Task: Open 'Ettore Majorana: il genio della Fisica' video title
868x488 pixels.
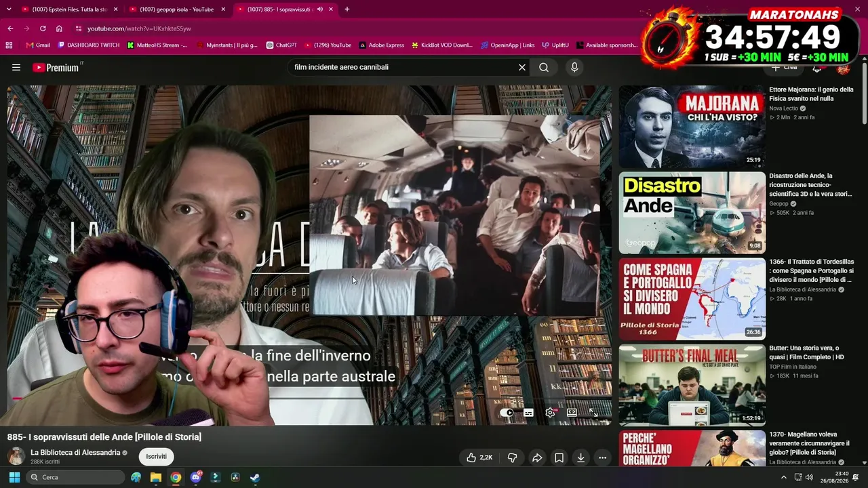Action: (811, 94)
